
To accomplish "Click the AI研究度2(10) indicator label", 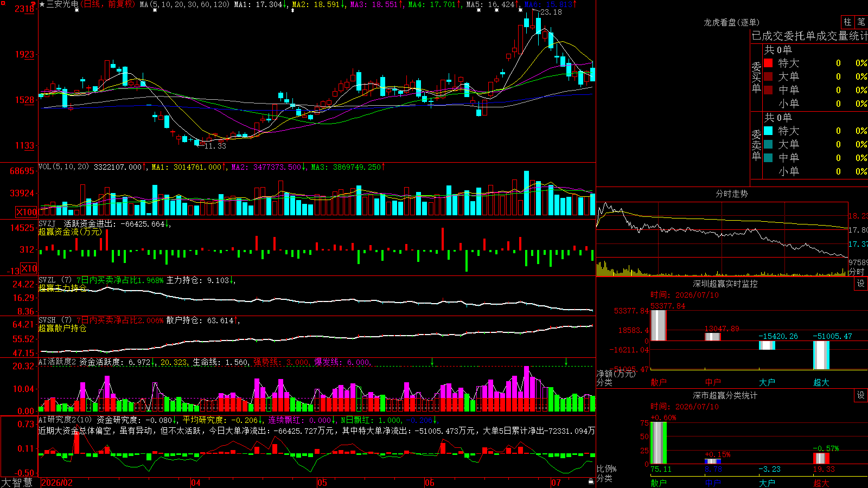I will point(66,420).
